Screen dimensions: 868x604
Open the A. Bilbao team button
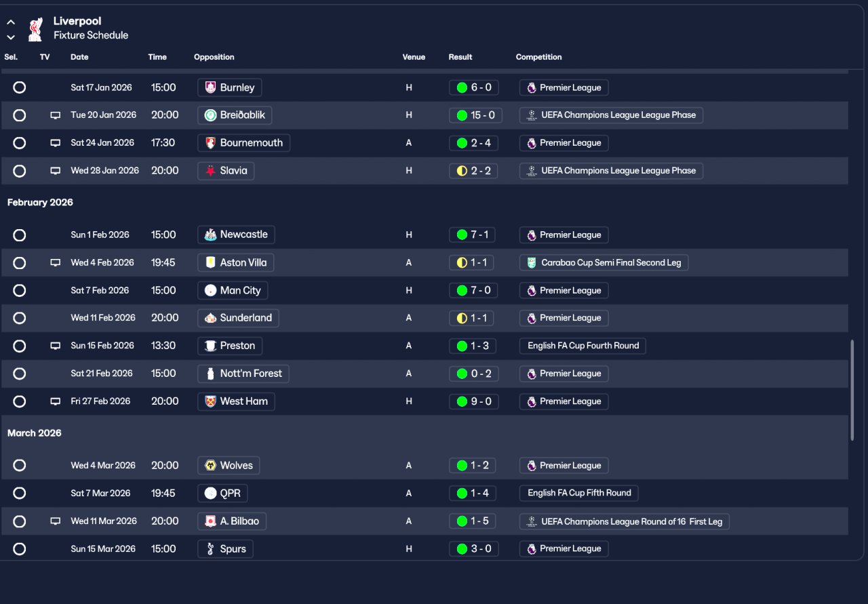[x=232, y=521]
